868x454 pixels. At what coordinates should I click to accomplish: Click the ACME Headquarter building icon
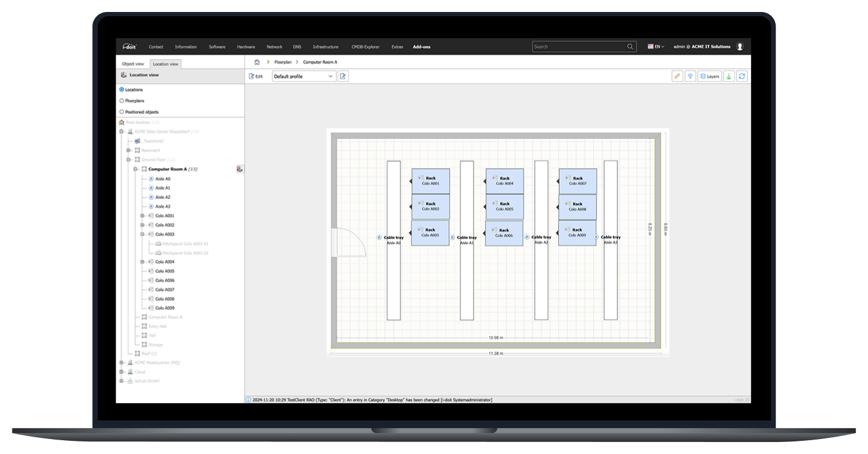[x=130, y=363]
